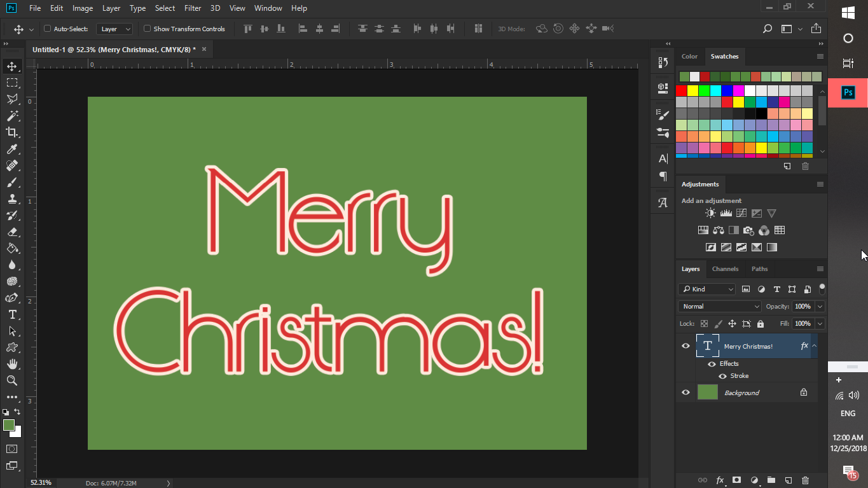Click the Color Balance adjustment icon

pos(719,230)
